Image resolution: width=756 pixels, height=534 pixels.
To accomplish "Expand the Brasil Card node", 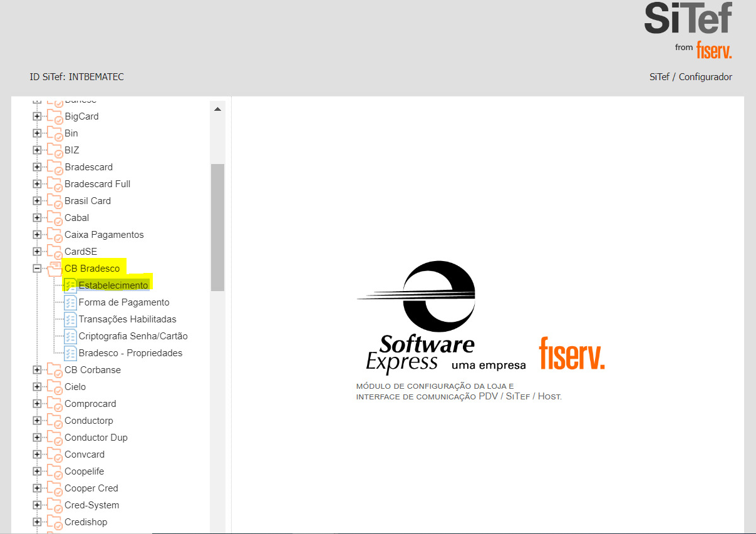I will point(37,201).
